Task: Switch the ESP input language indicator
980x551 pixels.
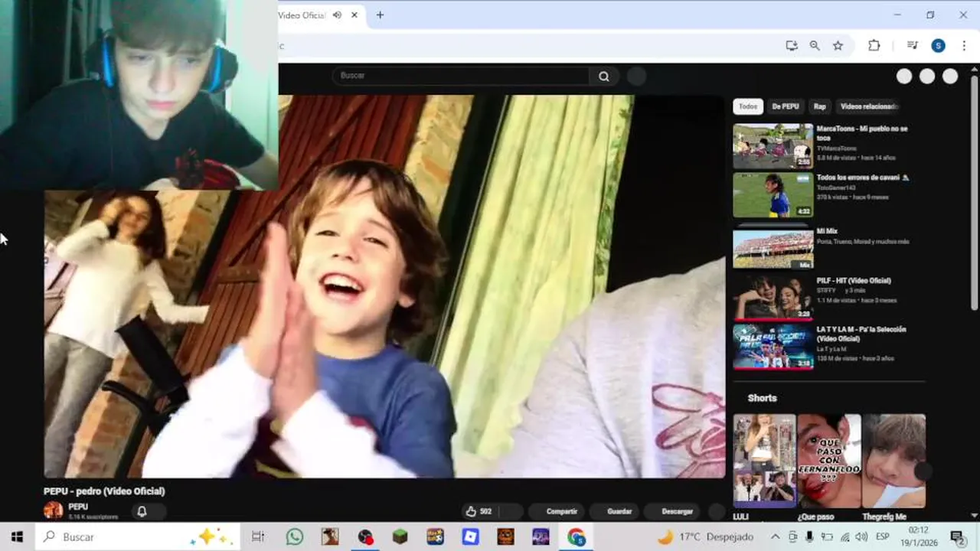Action: pyautogui.click(x=882, y=537)
